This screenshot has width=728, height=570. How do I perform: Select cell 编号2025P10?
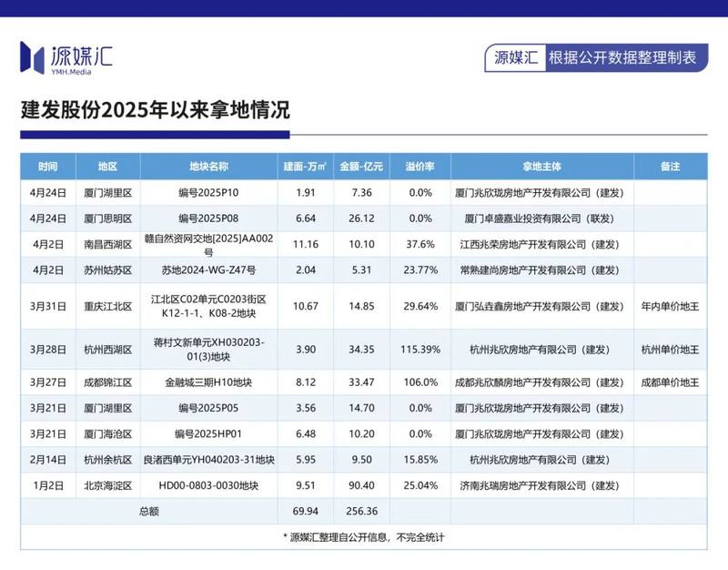[x=209, y=193]
